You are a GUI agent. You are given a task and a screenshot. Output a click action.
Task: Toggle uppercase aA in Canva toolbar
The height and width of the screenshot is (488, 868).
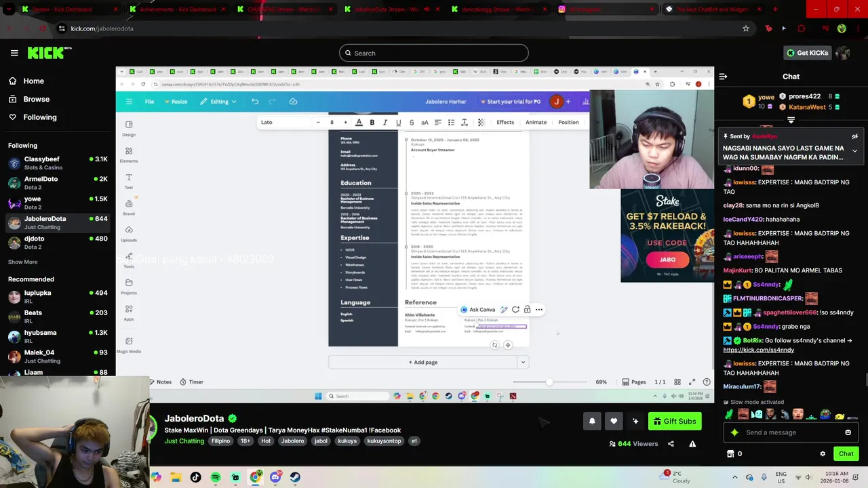[x=425, y=123]
